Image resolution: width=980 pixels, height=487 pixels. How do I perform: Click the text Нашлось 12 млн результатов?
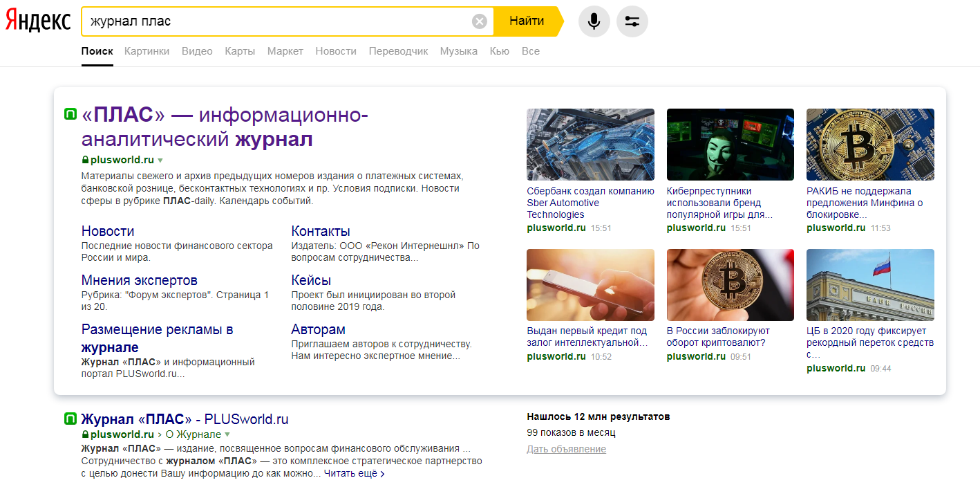pos(599,416)
